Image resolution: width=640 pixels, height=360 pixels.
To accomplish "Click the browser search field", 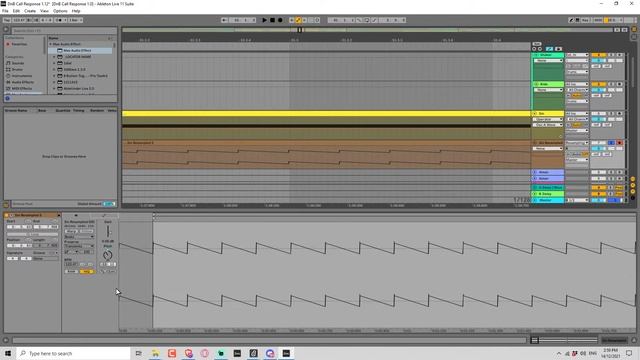I will click(64, 31).
